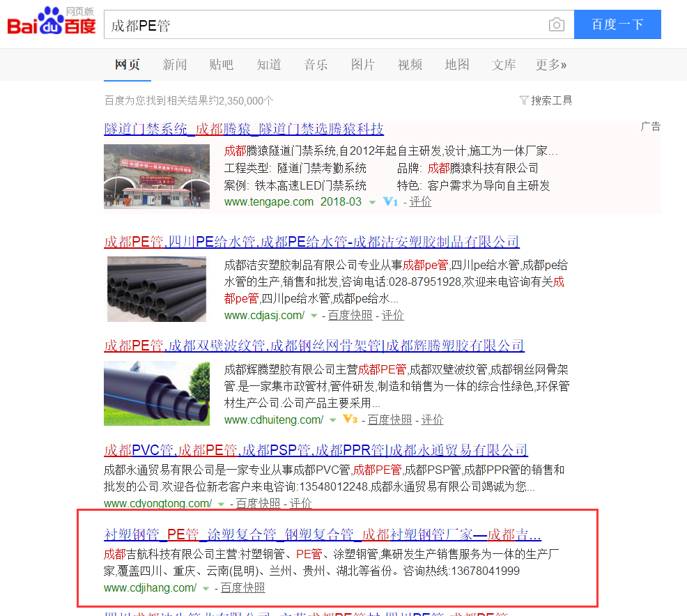
Task: Click the V3 verification badge icon
Action: [350, 419]
